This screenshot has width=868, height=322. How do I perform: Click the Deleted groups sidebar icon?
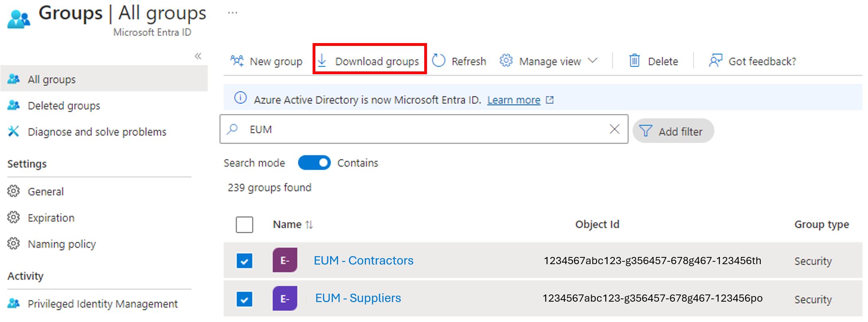pos(14,105)
